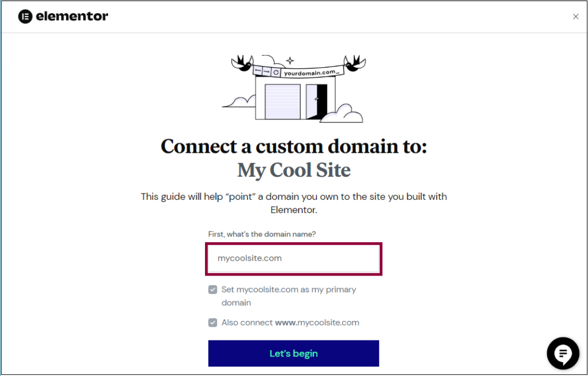The width and height of the screenshot is (588, 376).
Task: Select the speech bubble icon at bottom right
Action: (x=563, y=354)
